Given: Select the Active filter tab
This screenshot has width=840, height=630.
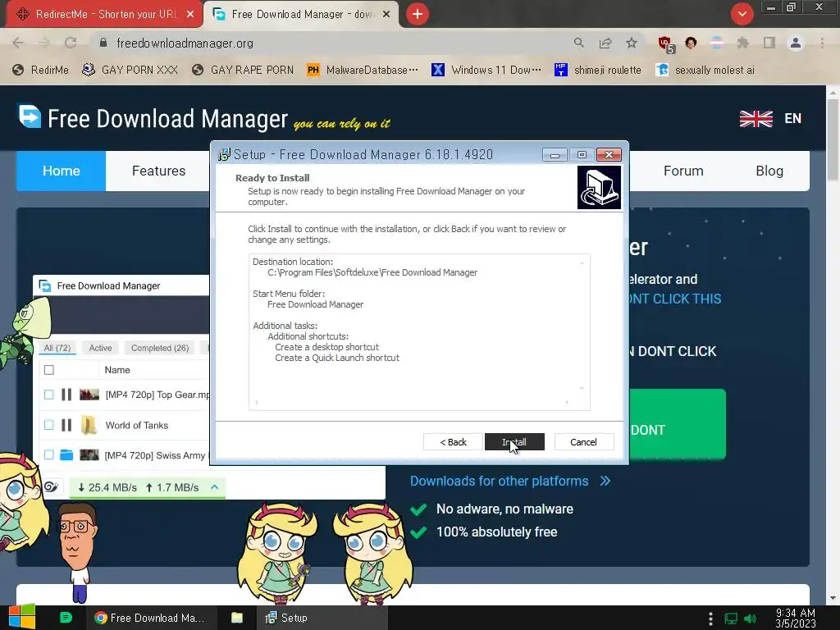Looking at the screenshot, I should 100,348.
